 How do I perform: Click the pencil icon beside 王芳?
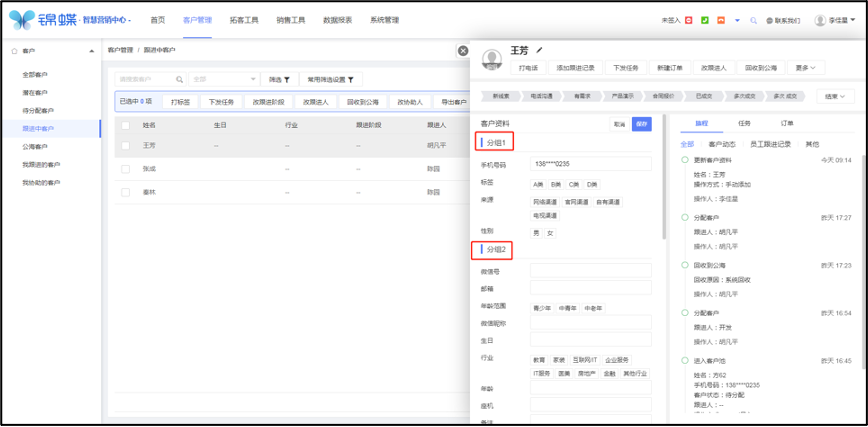pyautogui.click(x=540, y=50)
